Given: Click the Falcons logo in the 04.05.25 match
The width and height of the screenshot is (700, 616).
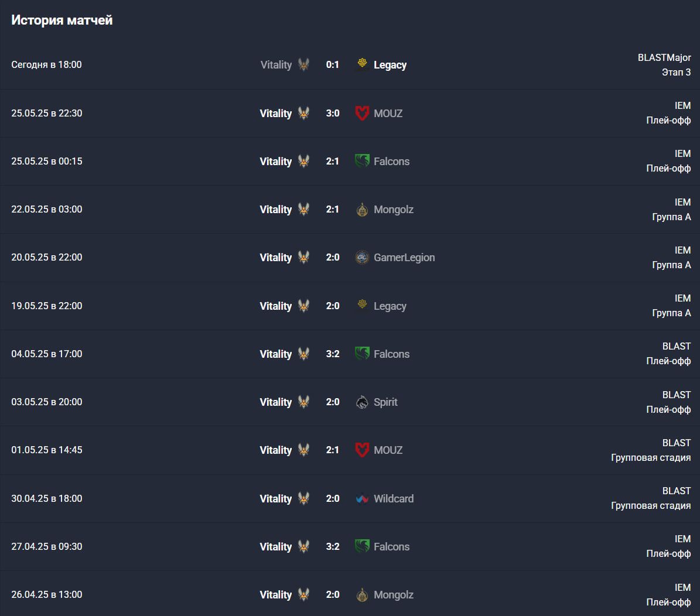Looking at the screenshot, I should click(x=362, y=354).
